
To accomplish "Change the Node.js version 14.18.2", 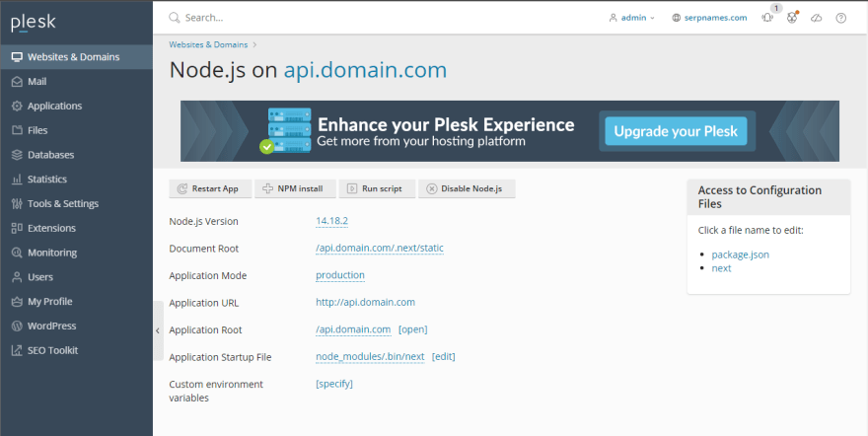I will [x=331, y=221].
